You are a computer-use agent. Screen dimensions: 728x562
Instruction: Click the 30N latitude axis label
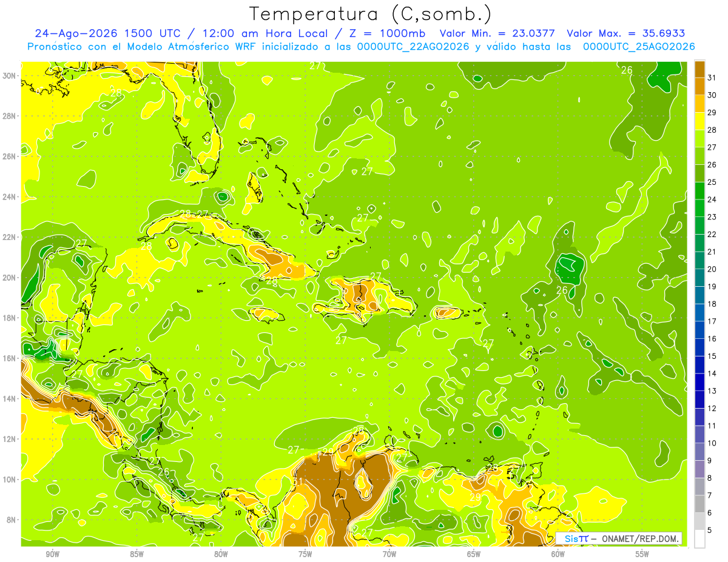(10, 75)
